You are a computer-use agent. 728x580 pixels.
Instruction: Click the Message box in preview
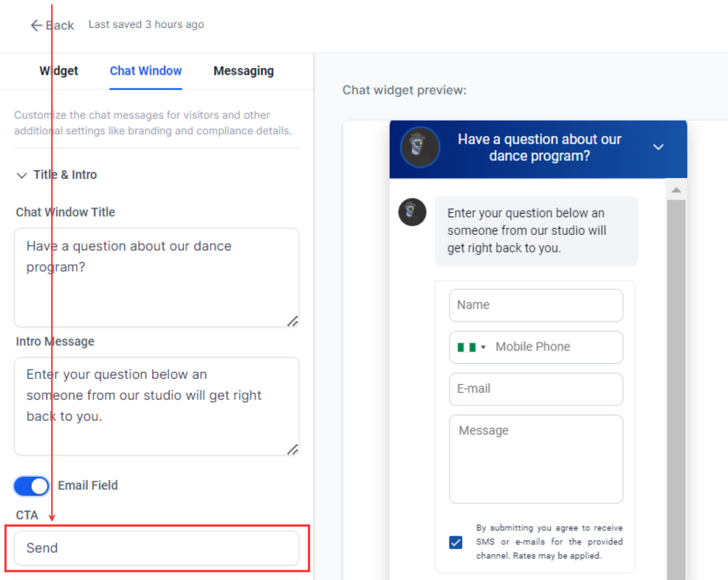(536, 459)
